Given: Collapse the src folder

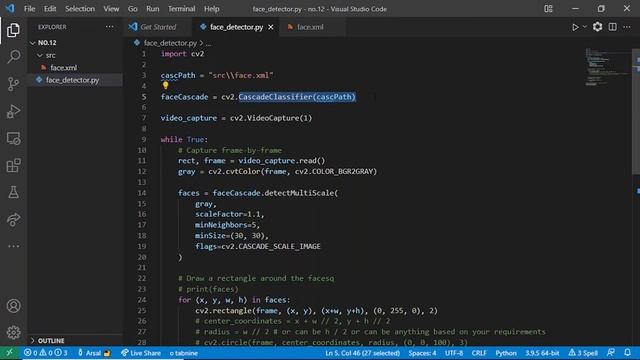Looking at the screenshot, I should click(x=75, y=55).
